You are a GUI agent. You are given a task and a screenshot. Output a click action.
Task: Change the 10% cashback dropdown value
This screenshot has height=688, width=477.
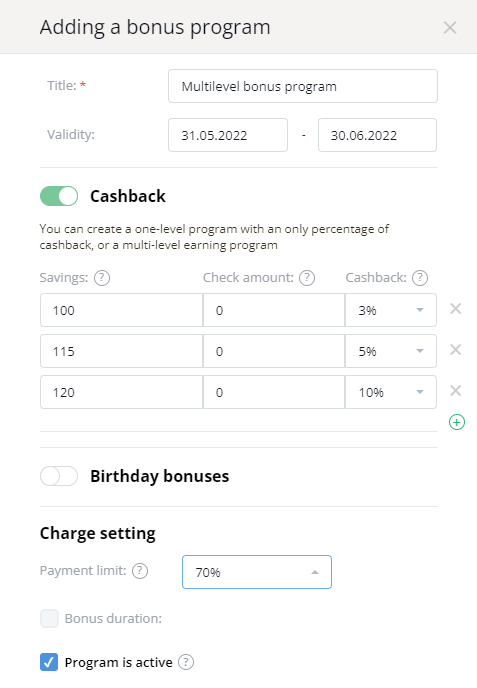391,392
